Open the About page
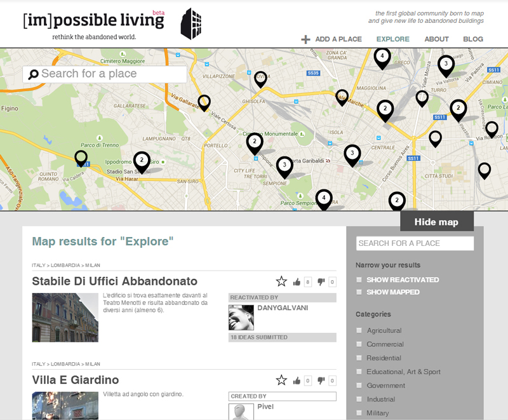Viewport: 508px width, 420px height. (437, 39)
